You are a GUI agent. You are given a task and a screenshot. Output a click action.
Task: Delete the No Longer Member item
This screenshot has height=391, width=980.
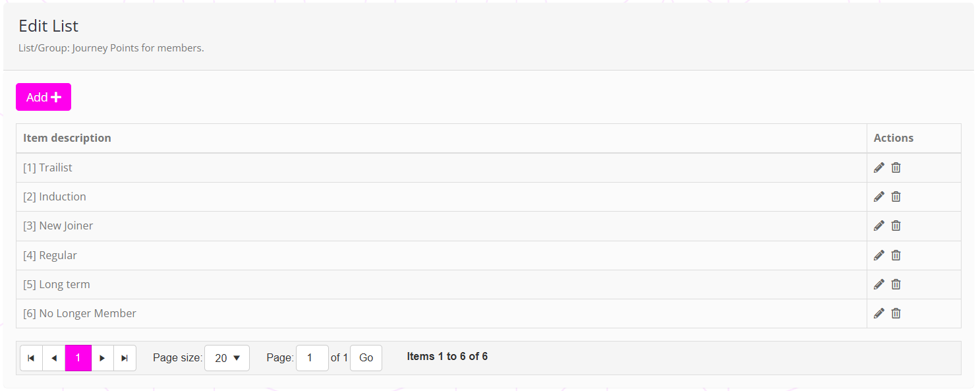pyautogui.click(x=896, y=313)
